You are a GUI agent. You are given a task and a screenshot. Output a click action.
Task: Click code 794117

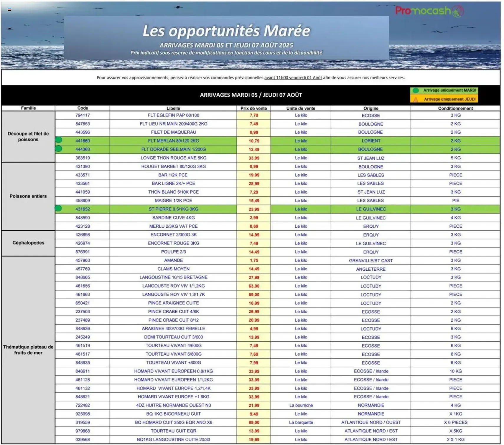[x=83, y=115]
